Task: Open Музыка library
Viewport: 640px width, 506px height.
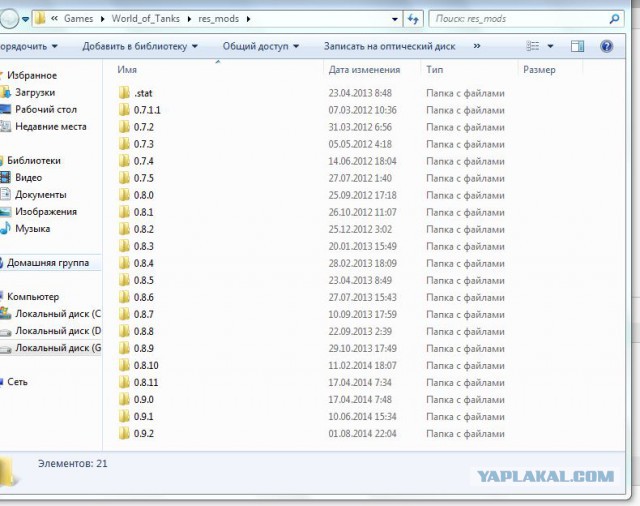Action: (x=32, y=229)
